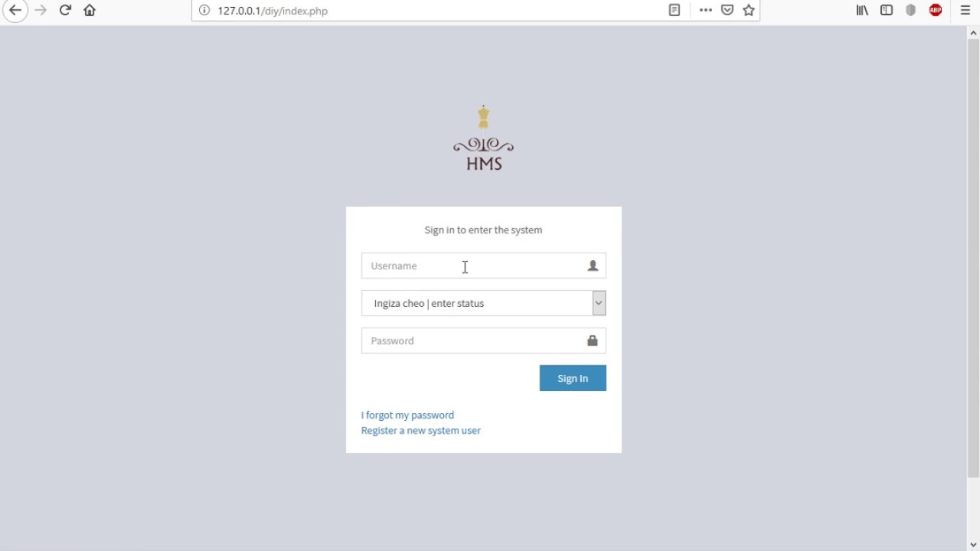980x551 pixels.
Task: Open page actions three-dots menu
Action: pos(706,11)
